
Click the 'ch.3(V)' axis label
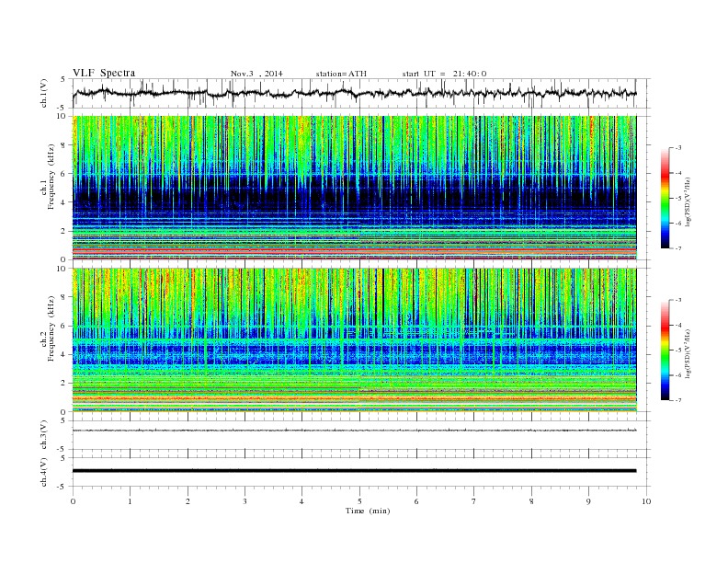44,435
